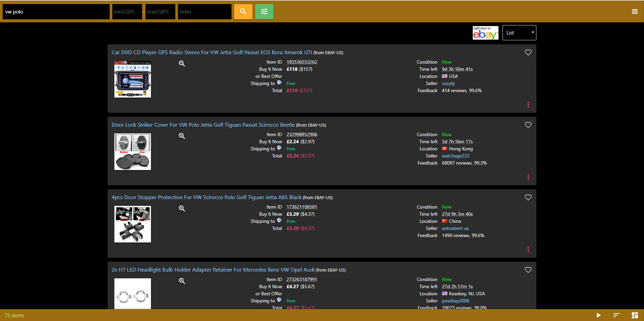Open seller watchage222 profile
This screenshot has height=321, width=644.
coord(456,156)
